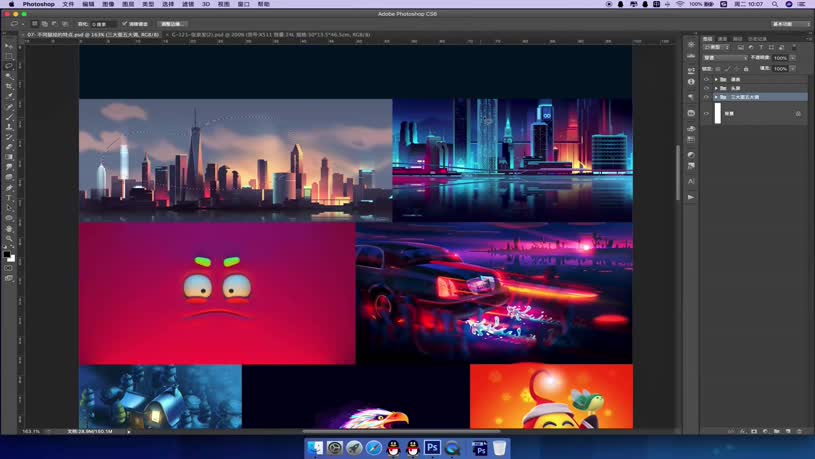This screenshot has height=459, width=815.
Task: Open the blend mode dropdown
Action: (x=725, y=58)
